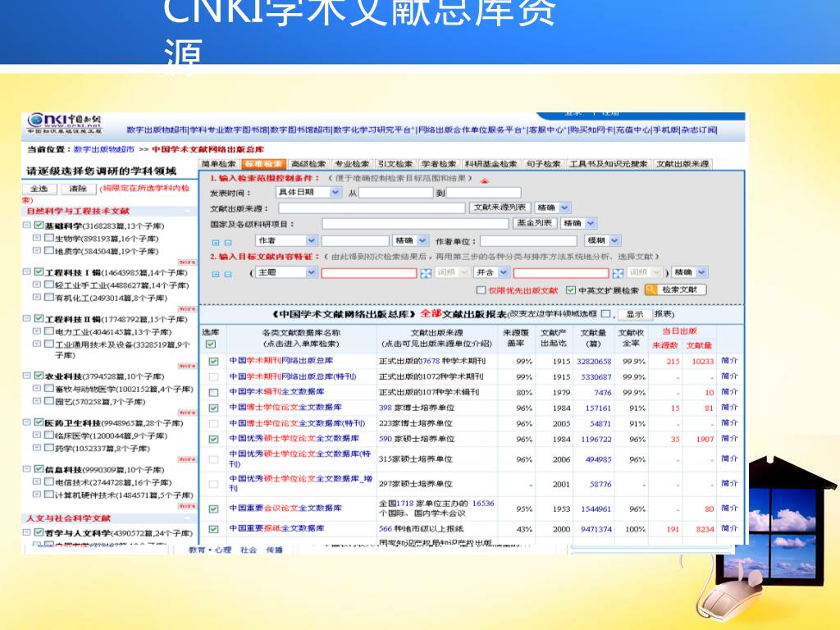Open 中国博士学位论文全文数据库 link

tap(285, 408)
